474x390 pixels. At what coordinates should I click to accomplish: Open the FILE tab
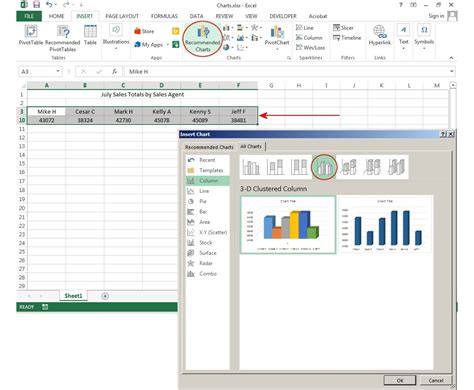click(x=29, y=16)
